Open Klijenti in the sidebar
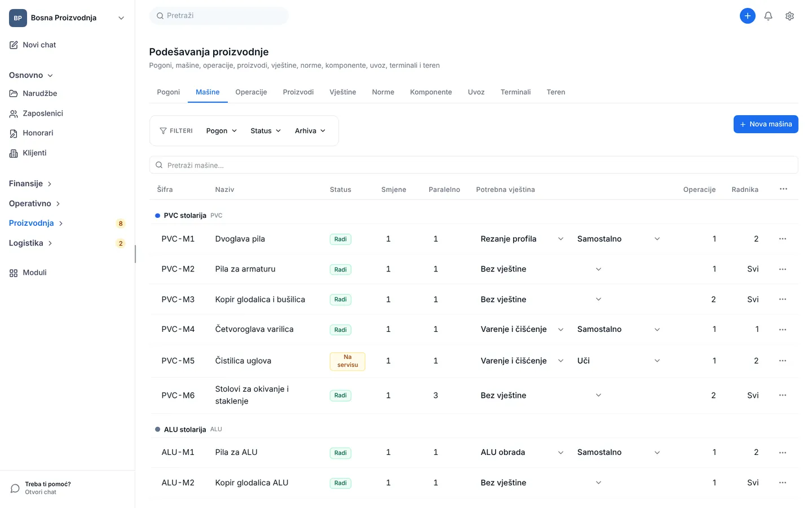The height and width of the screenshot is (508, 812). [28, 153]
